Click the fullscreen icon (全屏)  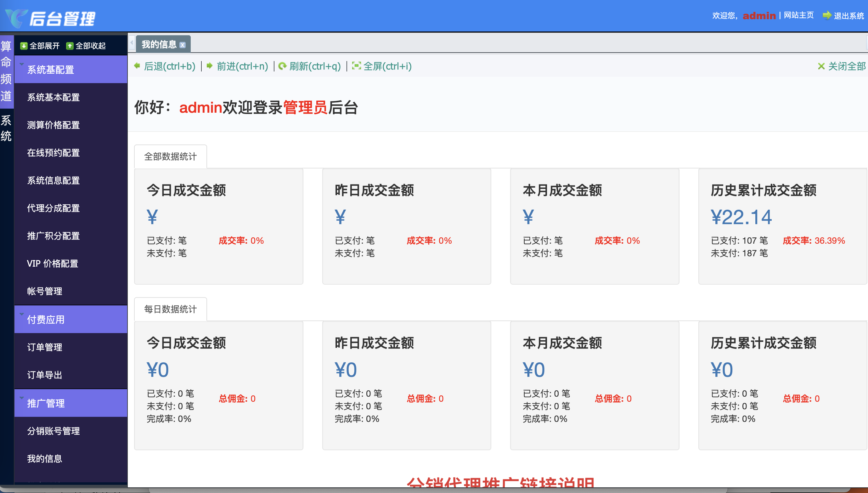(356, 66)
